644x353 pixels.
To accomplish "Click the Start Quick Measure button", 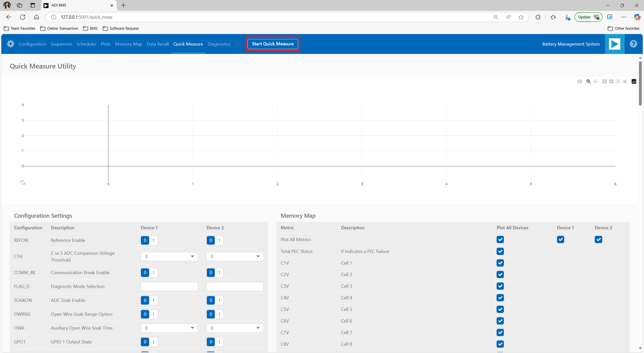I will [273, 44].
